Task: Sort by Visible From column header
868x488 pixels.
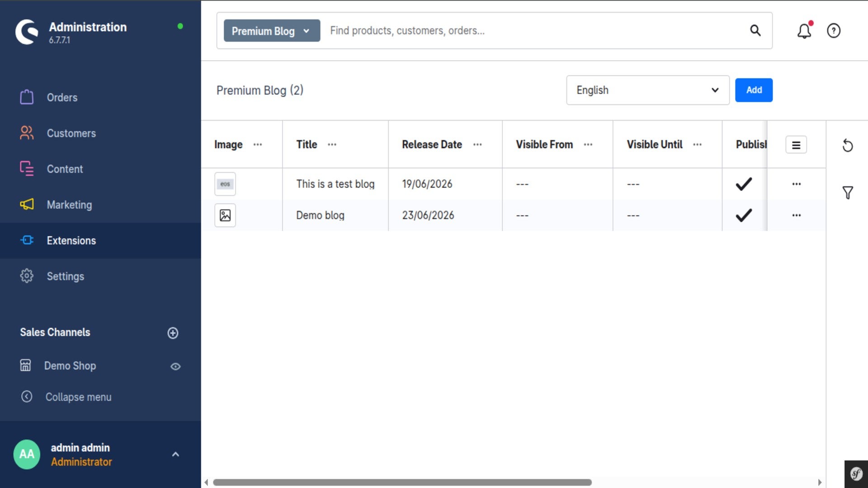Action: coord(544,145)
